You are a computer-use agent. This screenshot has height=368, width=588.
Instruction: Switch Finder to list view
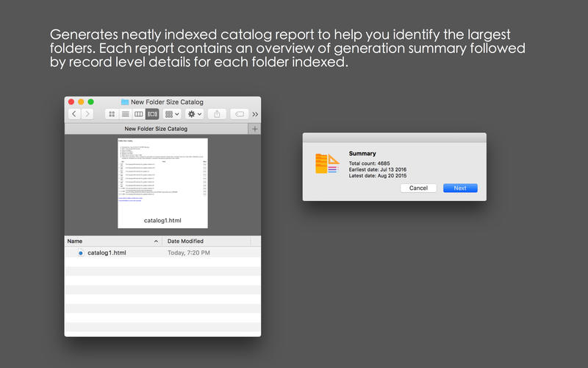coord(126,114)
